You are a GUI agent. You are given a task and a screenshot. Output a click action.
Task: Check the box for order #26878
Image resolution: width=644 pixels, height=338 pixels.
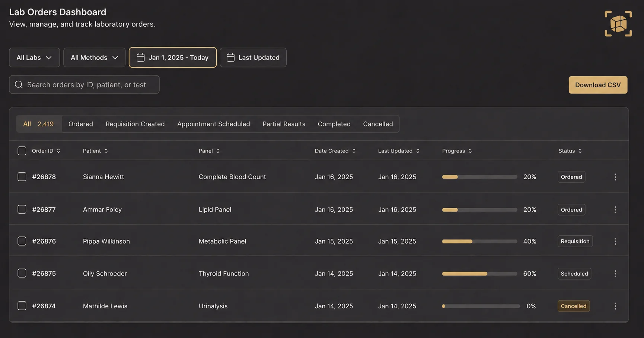click(x=22, y=177)
